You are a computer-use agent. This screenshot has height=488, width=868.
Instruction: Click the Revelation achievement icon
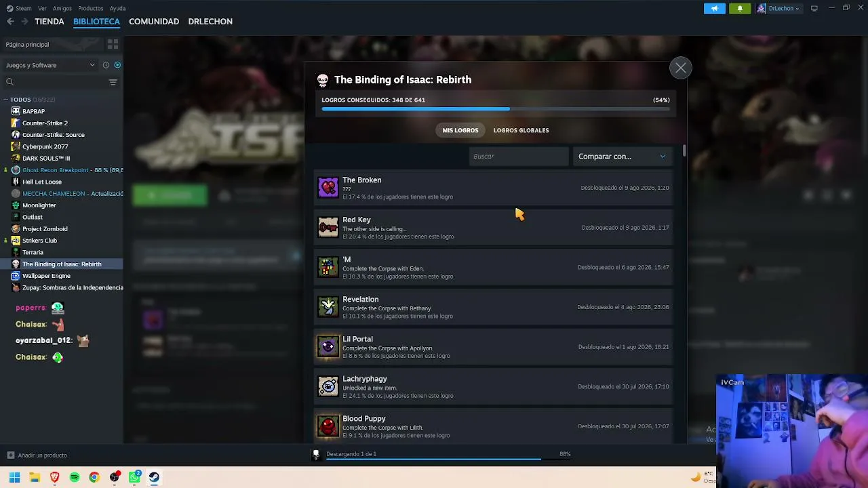tap(328, 307)
